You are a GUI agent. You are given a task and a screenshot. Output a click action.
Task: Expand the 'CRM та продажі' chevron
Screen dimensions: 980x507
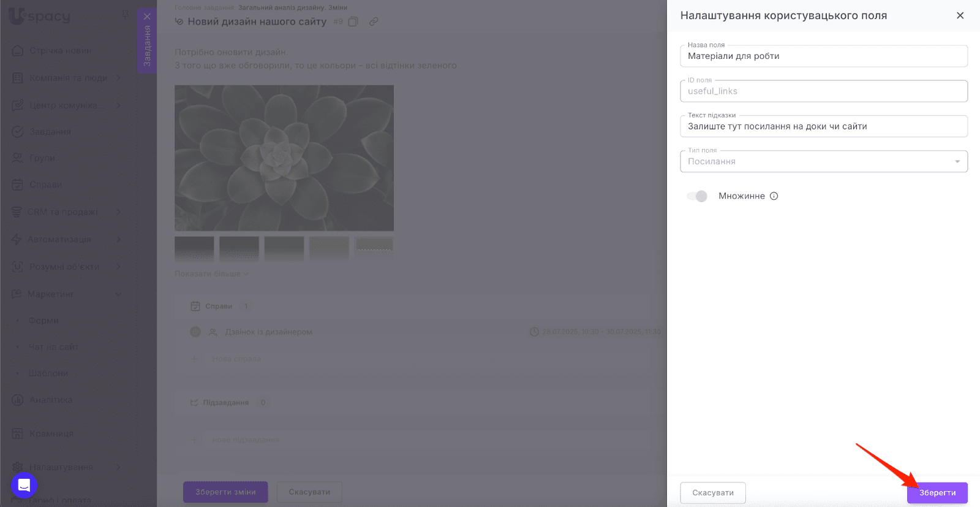pyautogui.click(x=118, y=212)
